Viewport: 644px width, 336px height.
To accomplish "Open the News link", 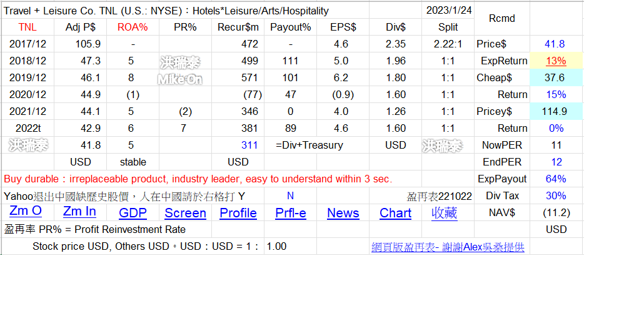I will point(343,213).
